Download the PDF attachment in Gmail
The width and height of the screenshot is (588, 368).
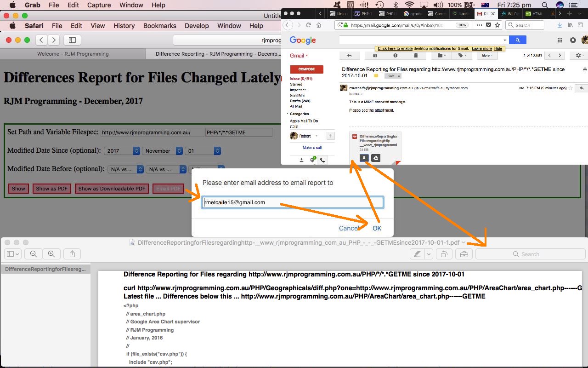point(364,158)
